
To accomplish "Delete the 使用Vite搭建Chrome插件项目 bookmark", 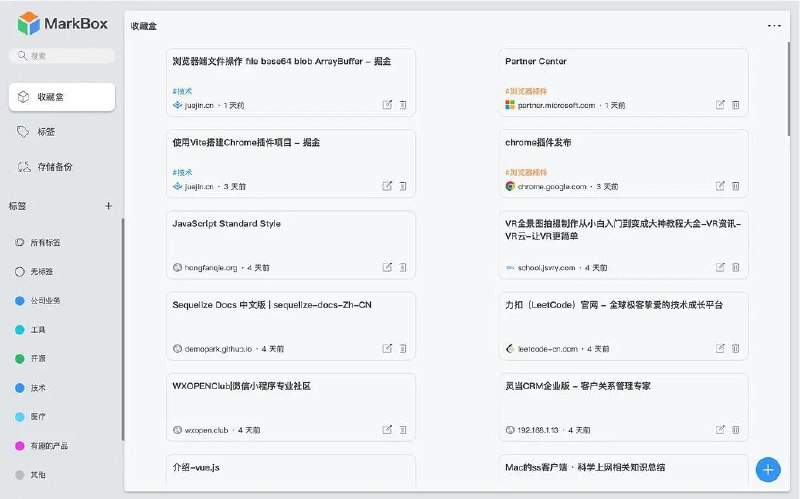I will pos(403,186).
